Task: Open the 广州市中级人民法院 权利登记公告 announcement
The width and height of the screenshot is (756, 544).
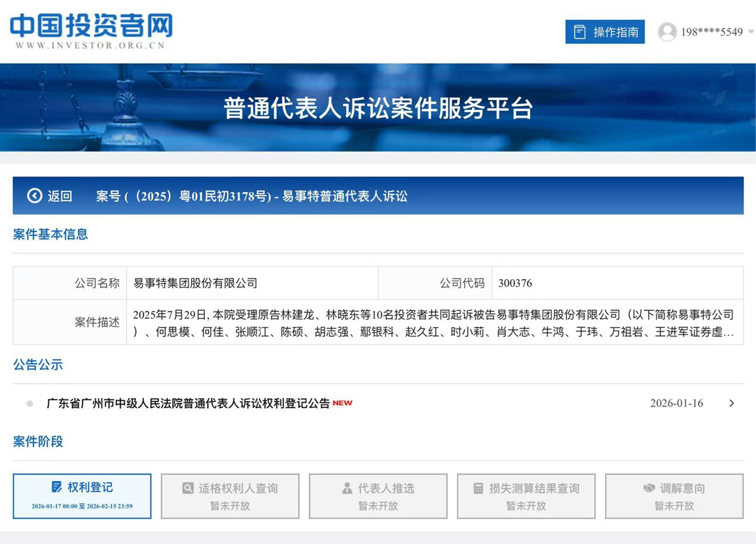Action: (x=188, y=403)
